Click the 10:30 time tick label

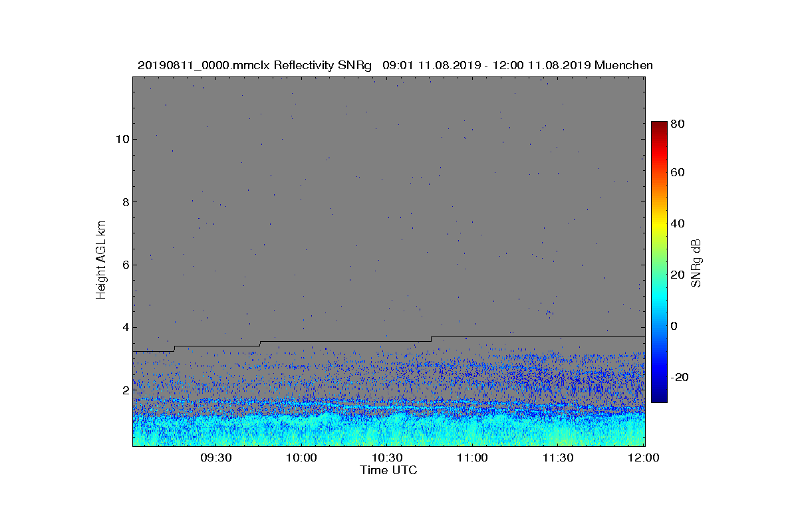click(x=388, y=458)
